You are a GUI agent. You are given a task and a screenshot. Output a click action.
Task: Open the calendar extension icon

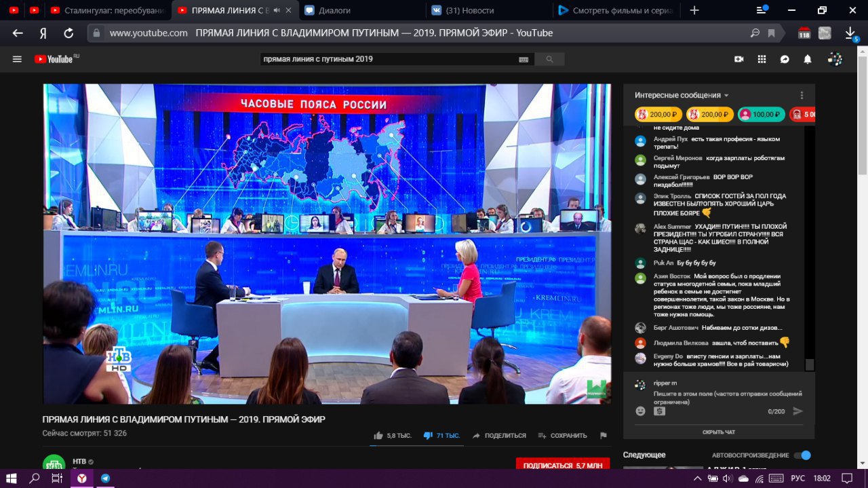[x=804, y=33]
